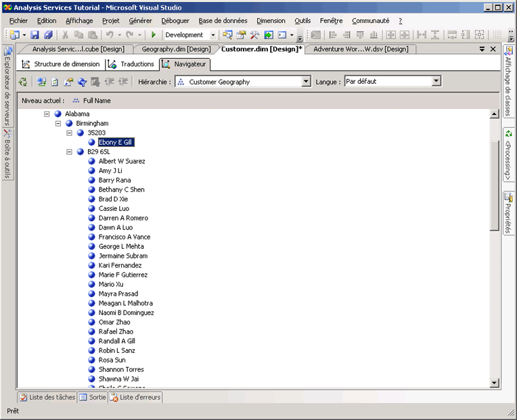This screenshot has width=517, height=420.
Task: Switch to the Traductions tab
Action: [x=131, y=64]
